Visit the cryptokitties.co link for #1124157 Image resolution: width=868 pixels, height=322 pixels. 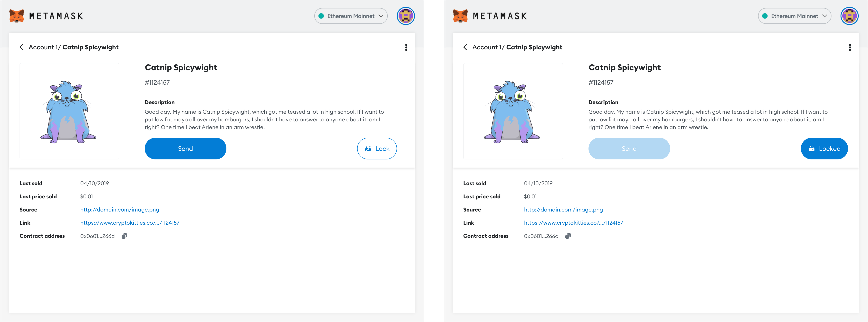click(130, 222)
